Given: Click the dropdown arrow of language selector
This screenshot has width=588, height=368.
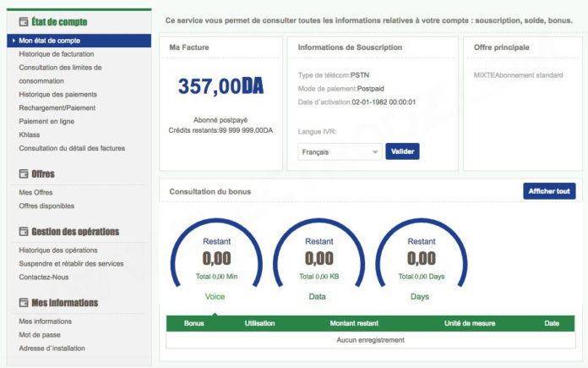Looking at the screenshot, I should coord(374,152).
